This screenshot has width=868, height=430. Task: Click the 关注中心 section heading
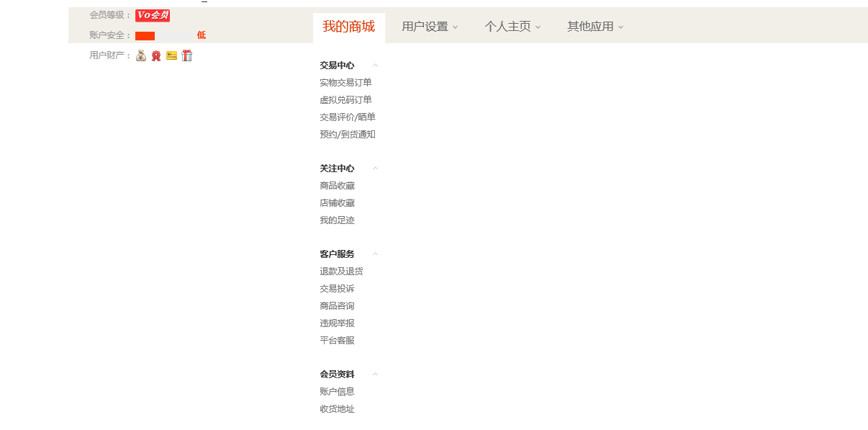coord(338,169)
